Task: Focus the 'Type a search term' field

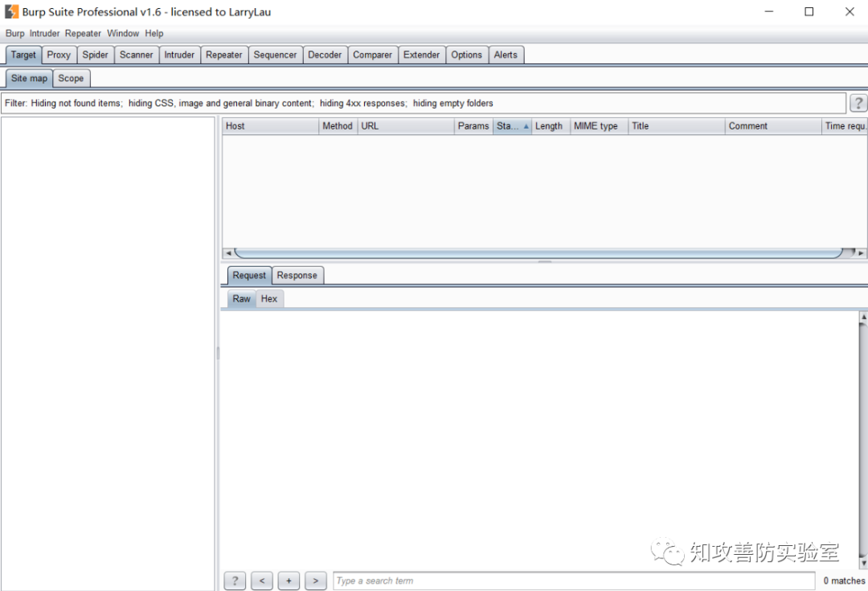Action: (x=574, y=581)
